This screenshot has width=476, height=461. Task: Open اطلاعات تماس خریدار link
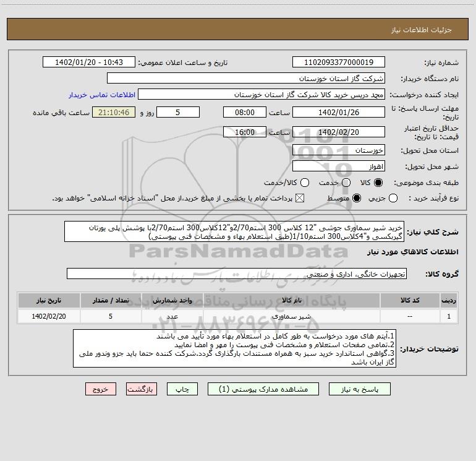tap(102, 95)
